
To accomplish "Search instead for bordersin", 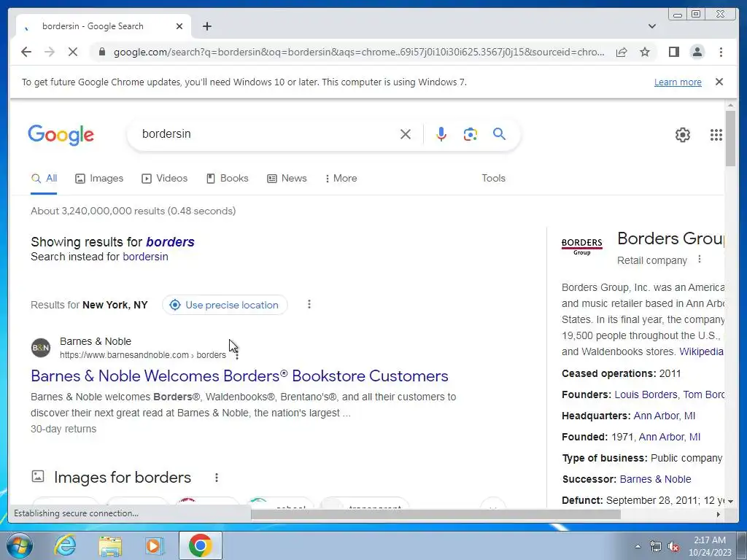I will [x=145, y=257].
